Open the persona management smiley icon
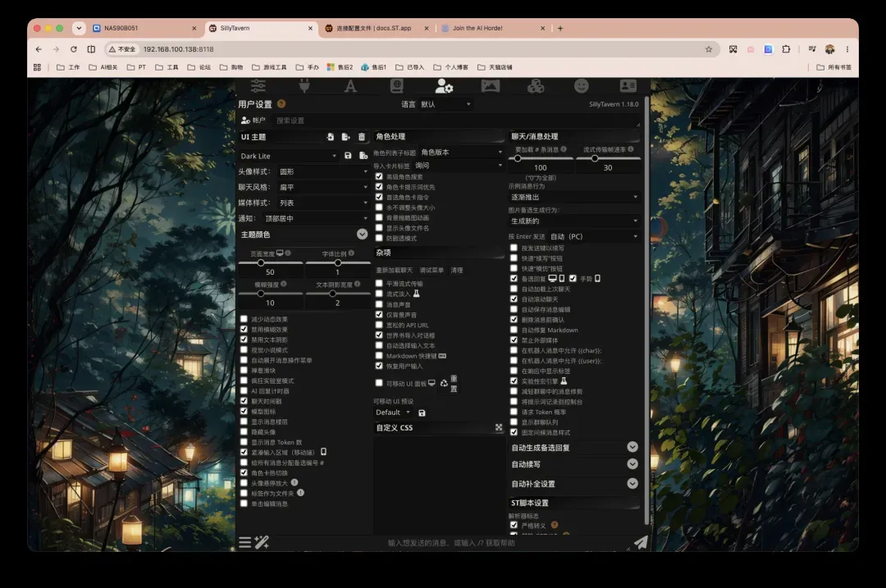This screenshot has width=886, height=588. tap(582, 86)
